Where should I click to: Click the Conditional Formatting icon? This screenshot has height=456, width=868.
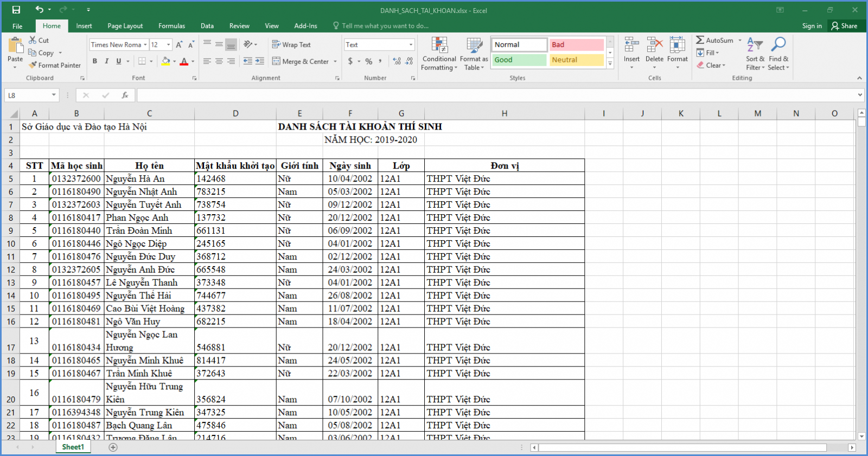pos(439,46)
